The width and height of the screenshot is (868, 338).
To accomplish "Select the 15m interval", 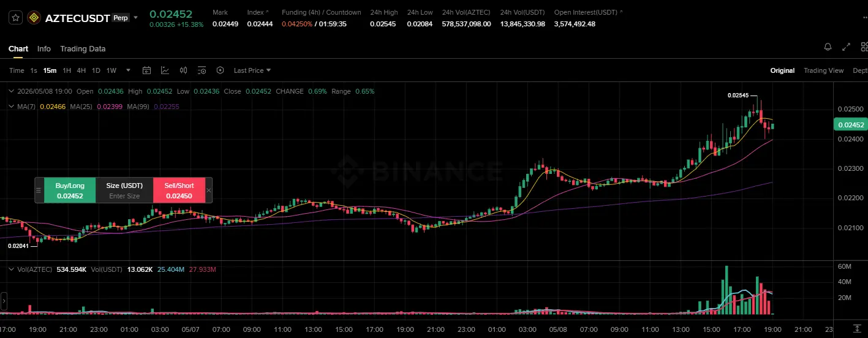I will [x=50, y=70].
